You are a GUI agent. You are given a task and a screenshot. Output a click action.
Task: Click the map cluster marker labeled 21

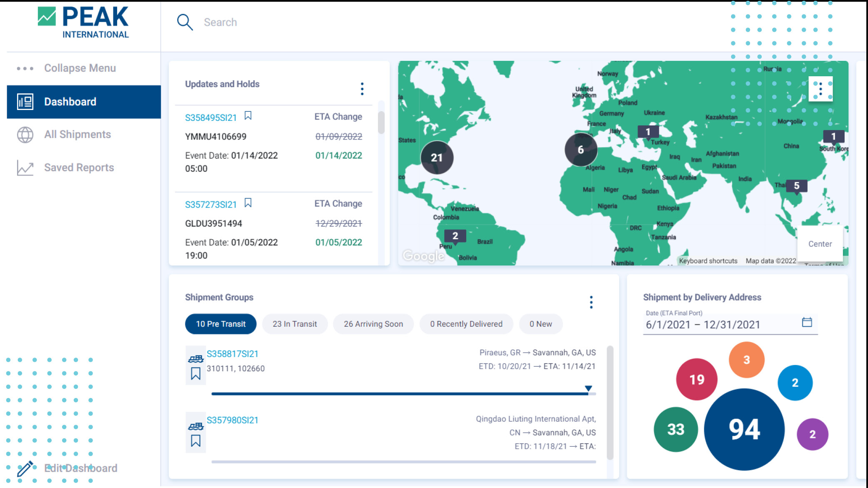pyautogui.click(x=437, y=158)
